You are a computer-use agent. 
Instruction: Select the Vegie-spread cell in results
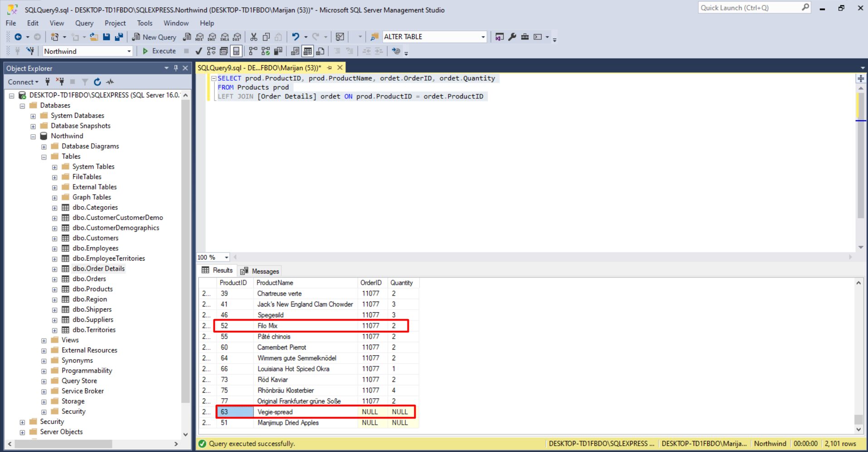tap(305, 412)
